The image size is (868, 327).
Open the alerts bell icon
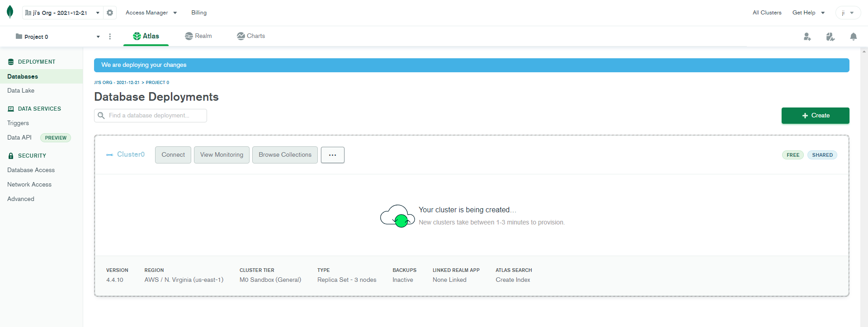[x=854, y=37]
